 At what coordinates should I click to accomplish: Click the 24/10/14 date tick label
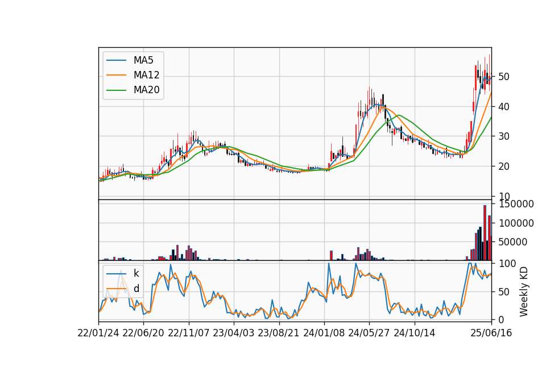[x=415, y=333]
